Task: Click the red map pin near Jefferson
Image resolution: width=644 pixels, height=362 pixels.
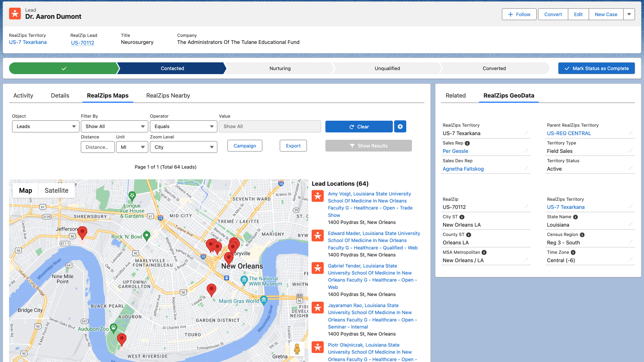Action: pyautogui.click(x=82, y=232)
